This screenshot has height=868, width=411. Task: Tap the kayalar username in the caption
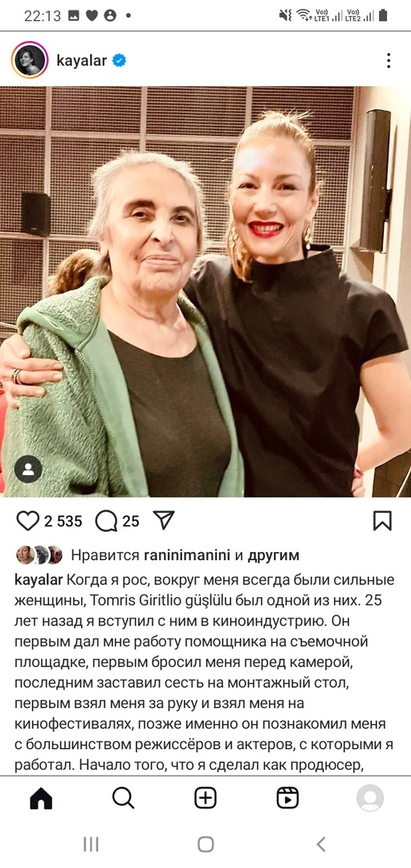coord(39,581)
